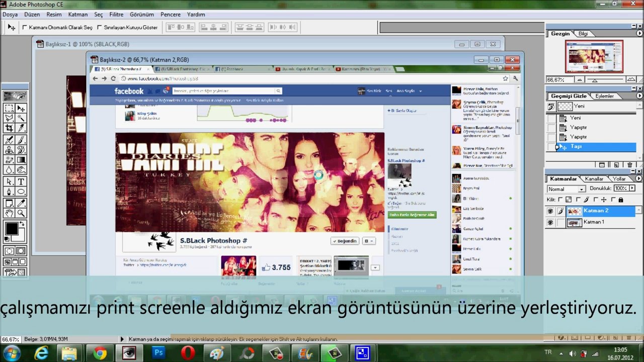The image size is (644, 362).
Task: Open status bar document info arrow menu
Action: (122, 339)
